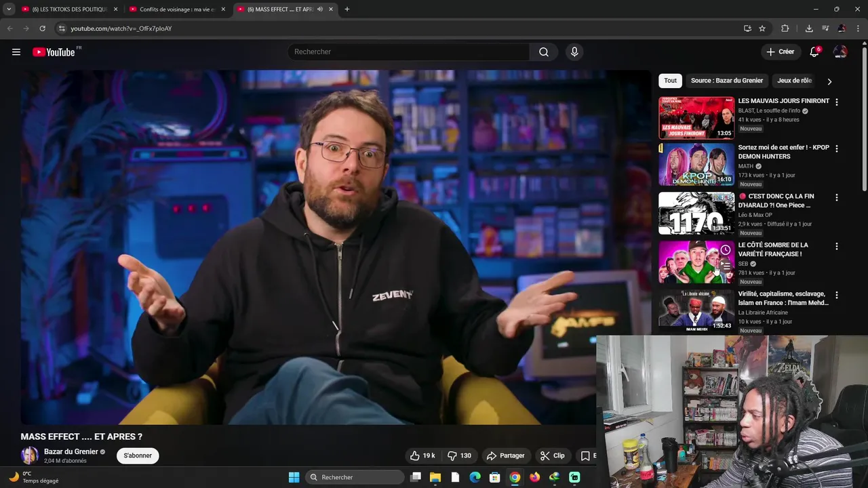Open options for One Piece video
Viewport: 868px width, 488px height.
point(836,197)
